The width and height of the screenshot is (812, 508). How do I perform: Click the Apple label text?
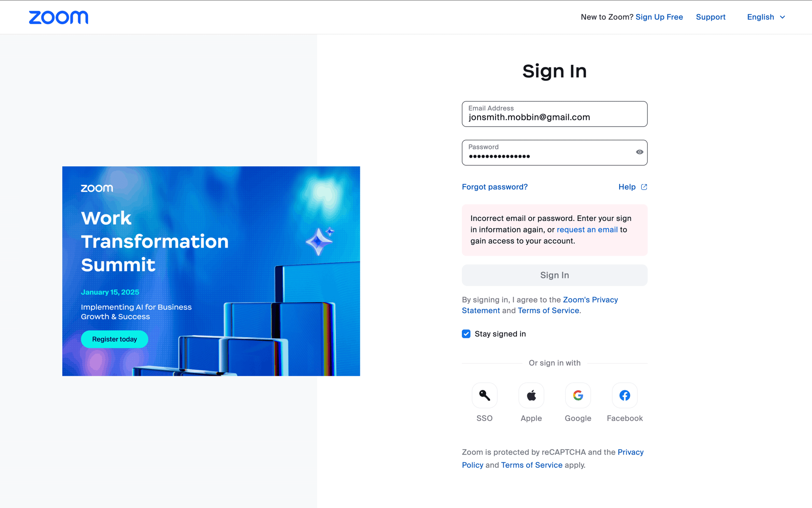(531, 418)
